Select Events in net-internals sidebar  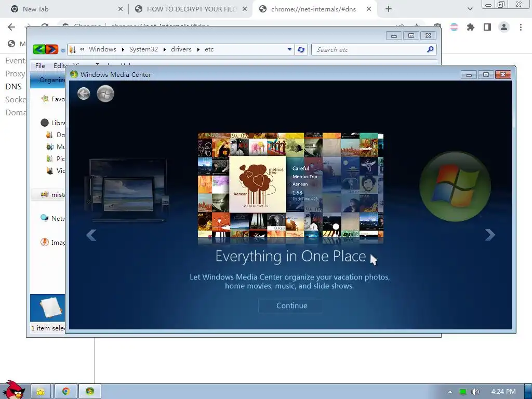pos(15,61)
